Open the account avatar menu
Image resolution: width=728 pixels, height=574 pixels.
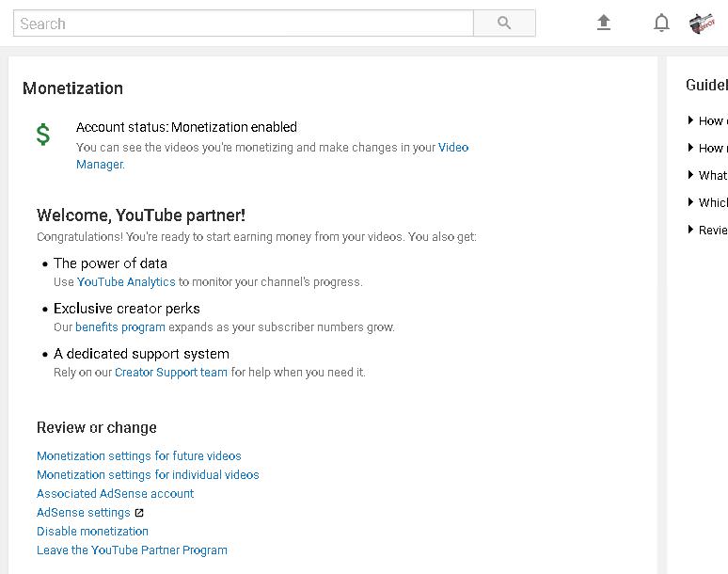[702, 24]
